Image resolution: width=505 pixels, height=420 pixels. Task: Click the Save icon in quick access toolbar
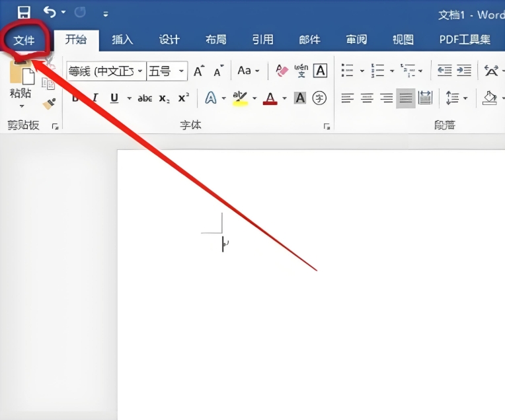pos(24,13)
